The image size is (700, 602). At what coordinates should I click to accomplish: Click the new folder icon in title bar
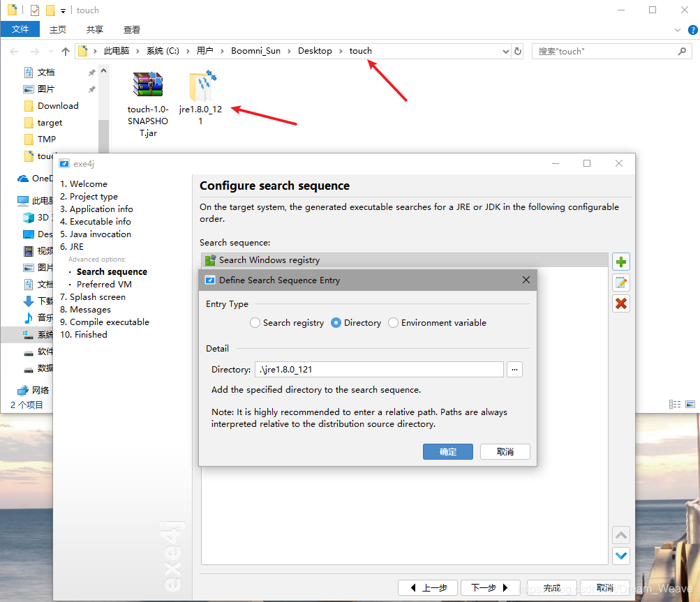click(50, 10)
